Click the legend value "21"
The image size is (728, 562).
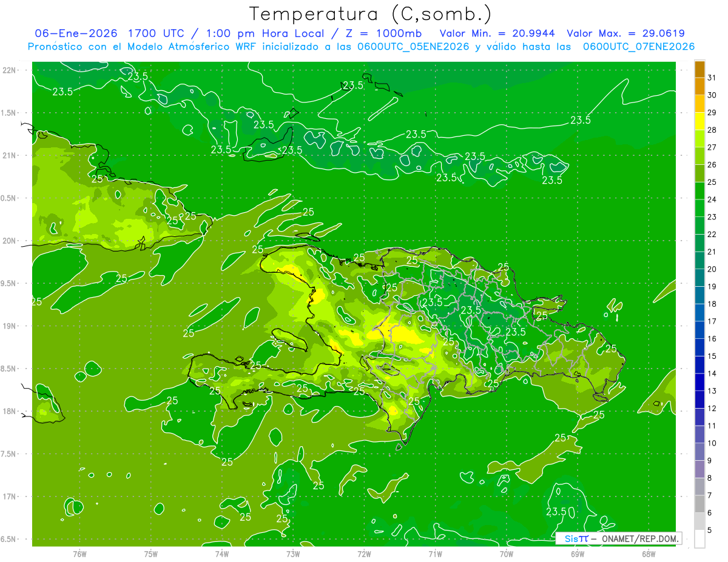712,252
